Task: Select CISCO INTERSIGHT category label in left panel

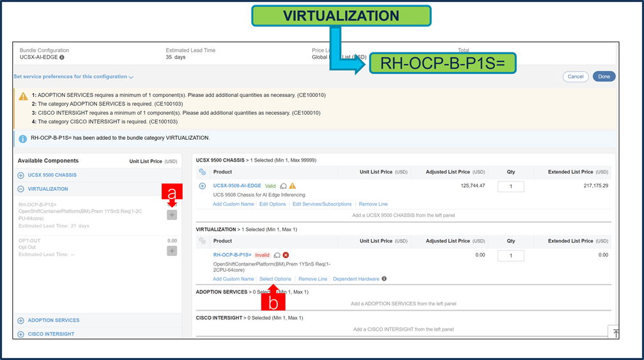Action: click(x=51, y=334)
